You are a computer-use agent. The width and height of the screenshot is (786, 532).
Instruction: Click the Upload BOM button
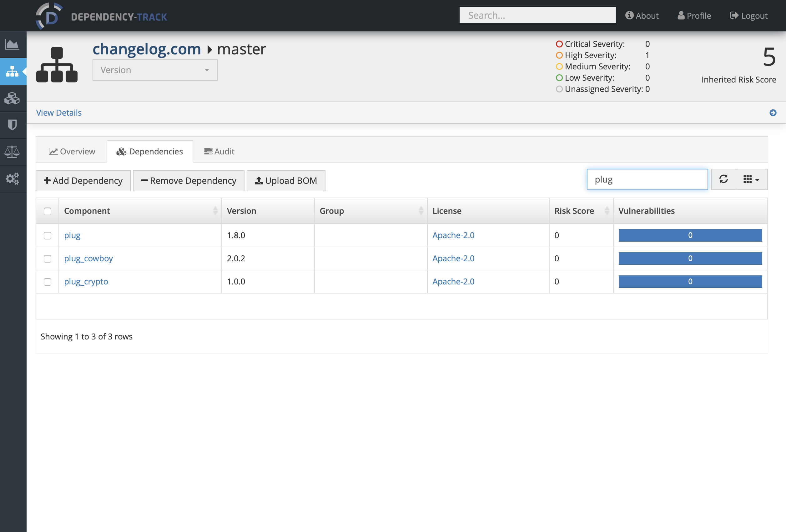(x=286, y=180)
